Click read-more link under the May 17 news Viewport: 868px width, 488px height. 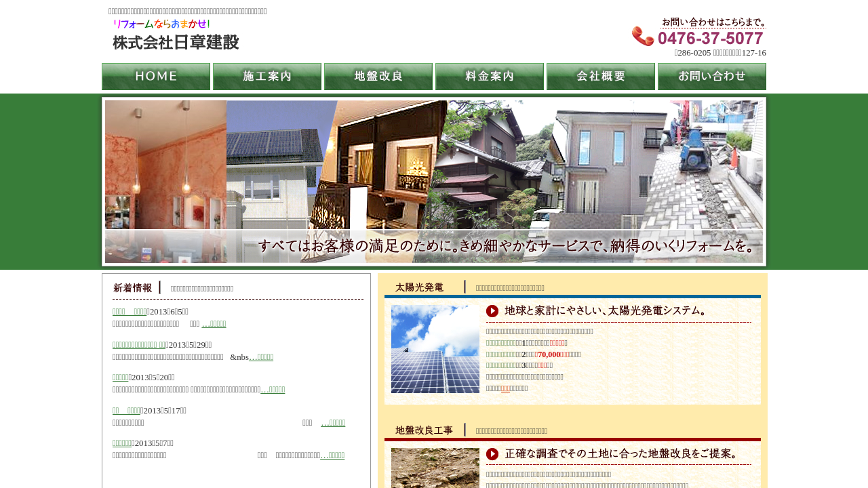point(333,423)
